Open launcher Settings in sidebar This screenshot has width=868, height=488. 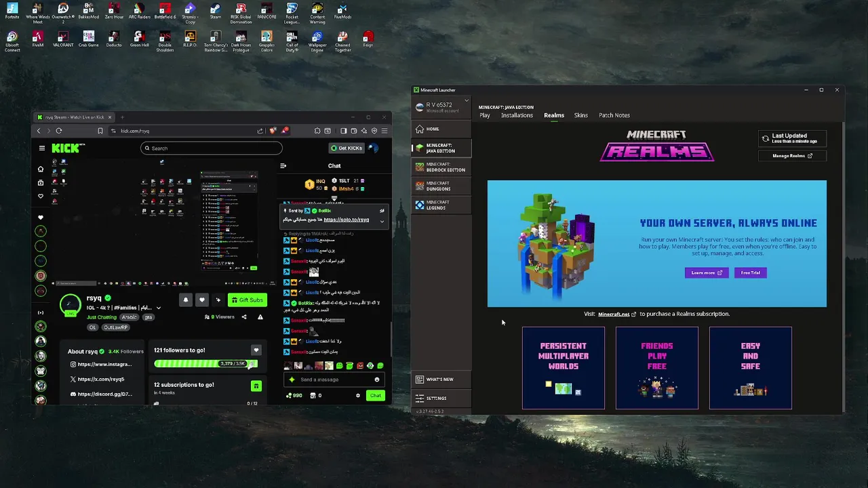[441, 398]
